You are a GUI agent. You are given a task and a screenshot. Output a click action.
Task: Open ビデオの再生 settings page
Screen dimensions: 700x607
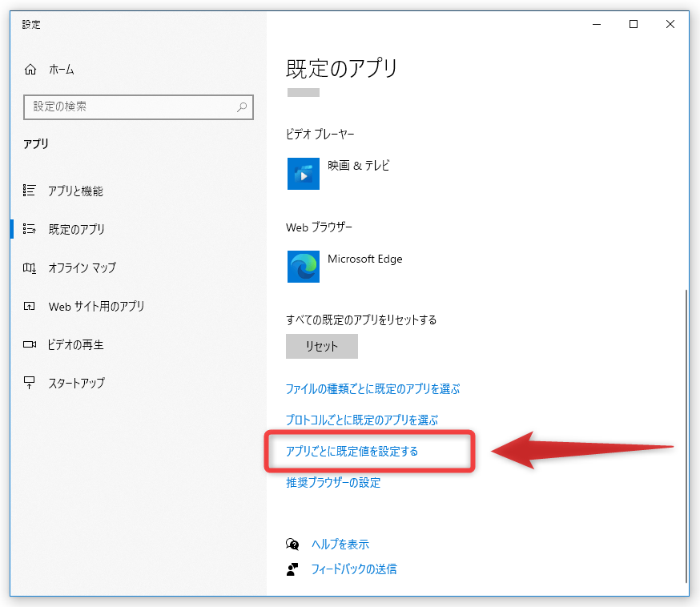click(75, 344)
